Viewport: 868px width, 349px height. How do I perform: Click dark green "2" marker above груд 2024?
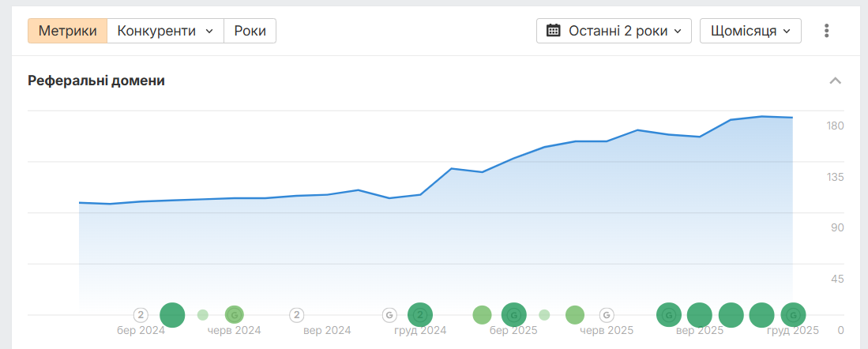point(420,315)
